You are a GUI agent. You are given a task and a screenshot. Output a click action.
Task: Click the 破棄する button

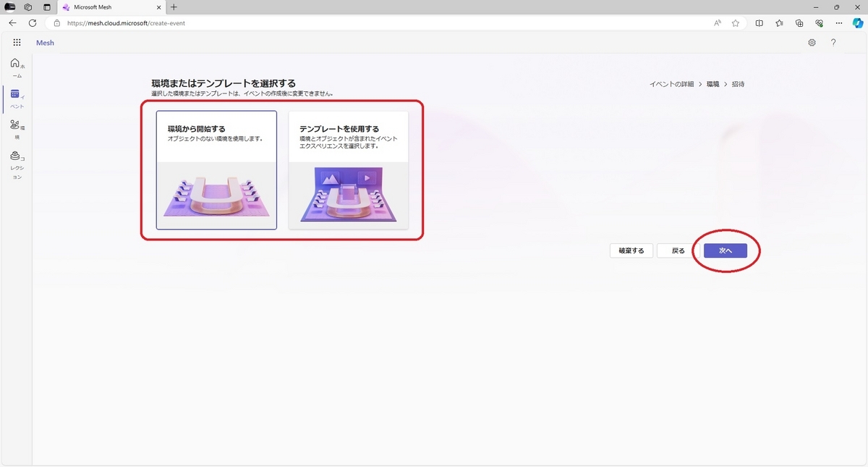pyautogui.click(x=631, y=251)
